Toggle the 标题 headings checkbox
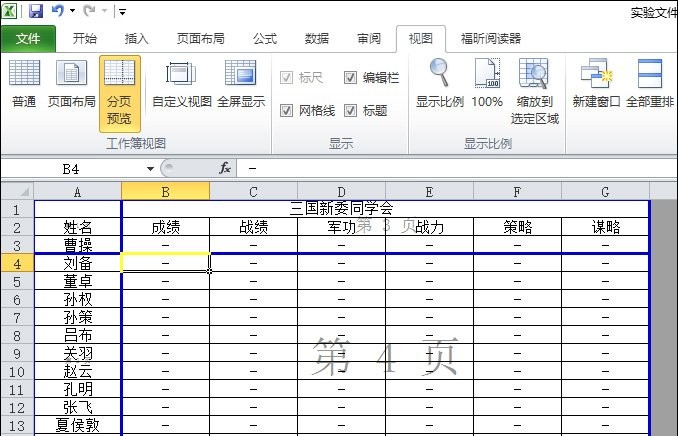678x436 pixels. (x=365, y=111)
